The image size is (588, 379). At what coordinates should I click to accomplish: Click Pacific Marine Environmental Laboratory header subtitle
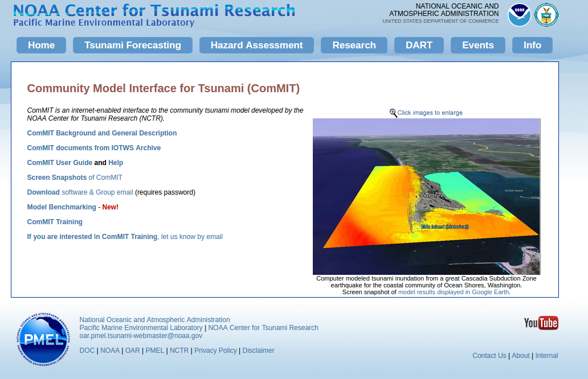104,23
